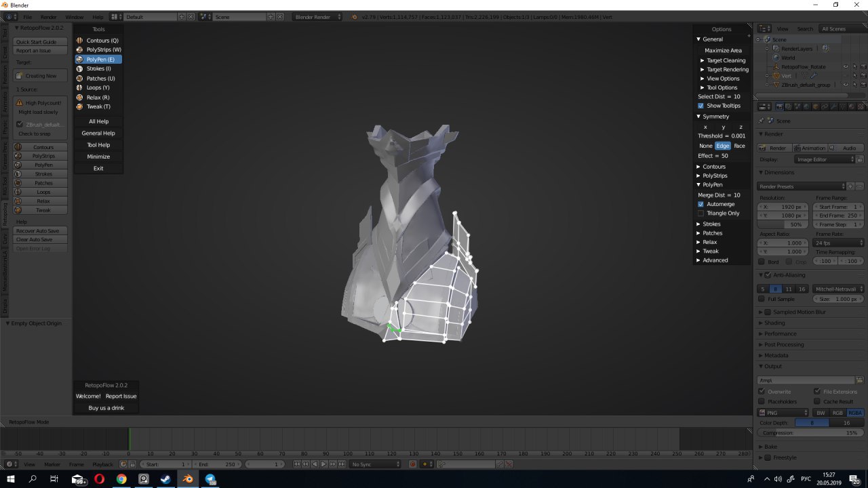Select Edge symmetry mode

click(x=723, y=146)
